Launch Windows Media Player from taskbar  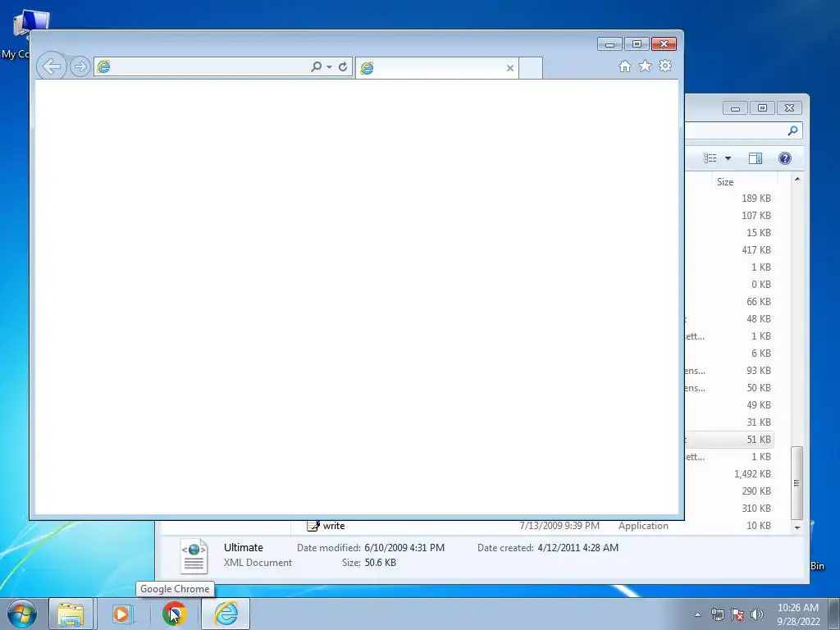tap(122, 614)
